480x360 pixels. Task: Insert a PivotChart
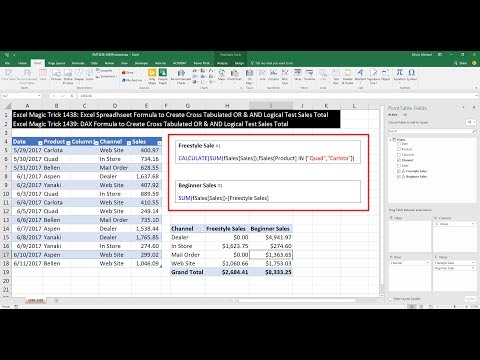click(x=234, y=75)
